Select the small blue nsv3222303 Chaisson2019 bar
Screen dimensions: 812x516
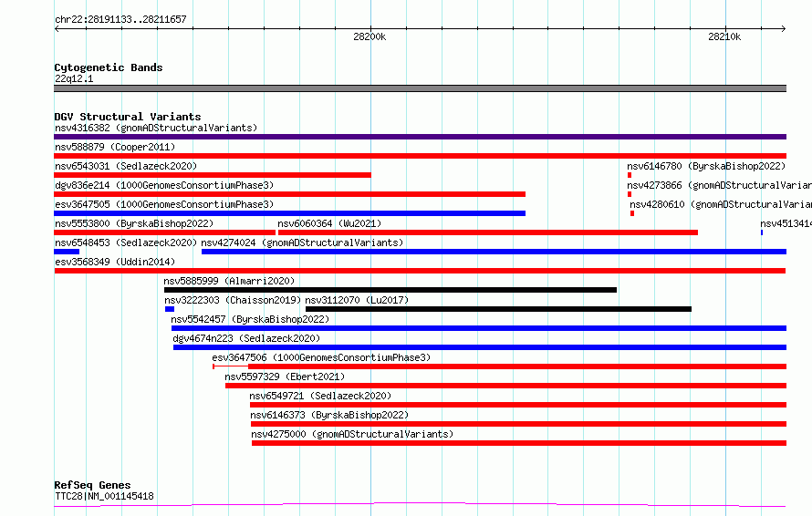170,309
